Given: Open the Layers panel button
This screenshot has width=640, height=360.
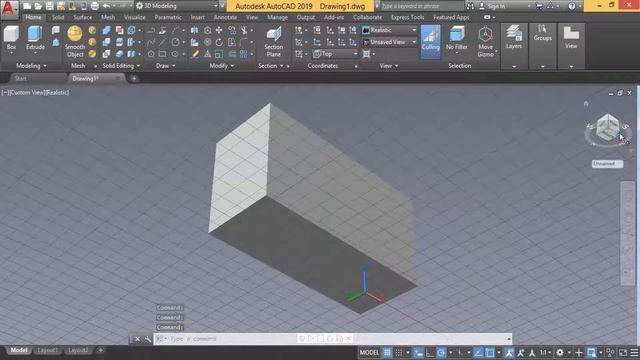Looking at the screenshot, I should pyautogui.click(x=514, y=37).
